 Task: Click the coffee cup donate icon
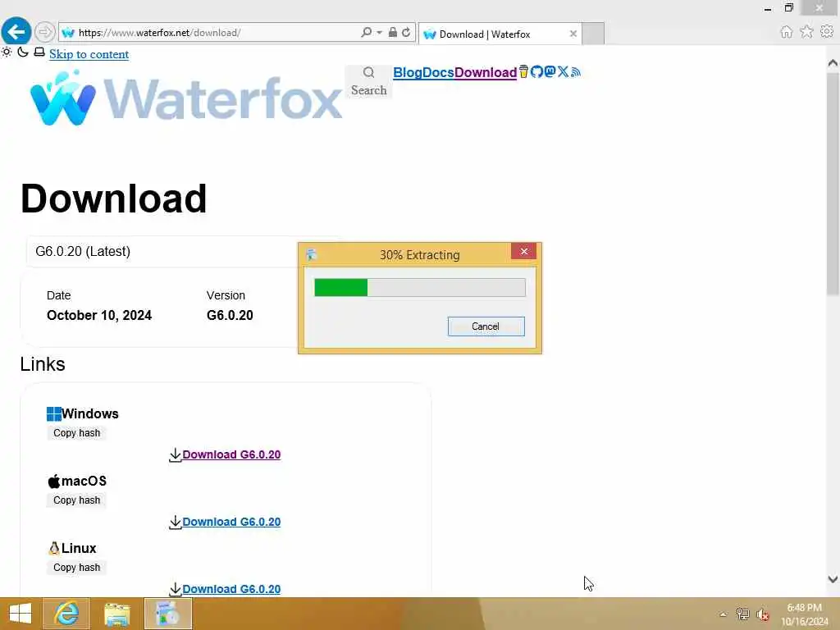[523, 71]
